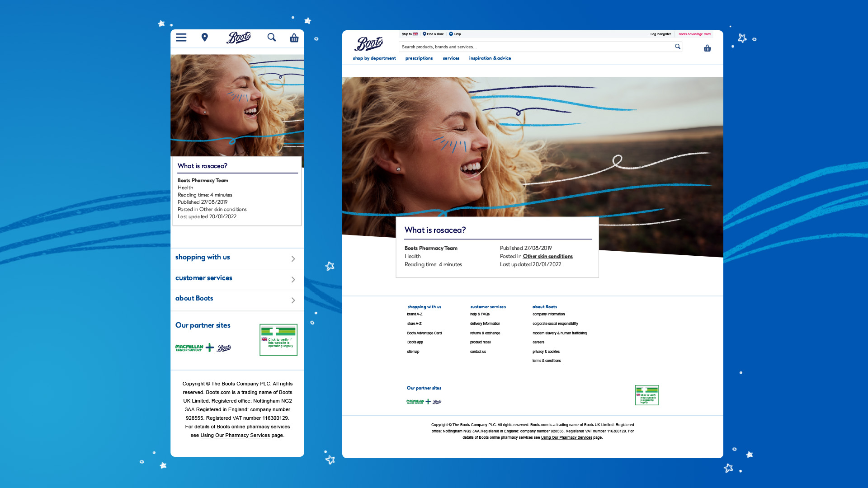The image size is (868, 488).
Task: Open the Boots Advantage Card header link
Action: [x=694, y=34]
